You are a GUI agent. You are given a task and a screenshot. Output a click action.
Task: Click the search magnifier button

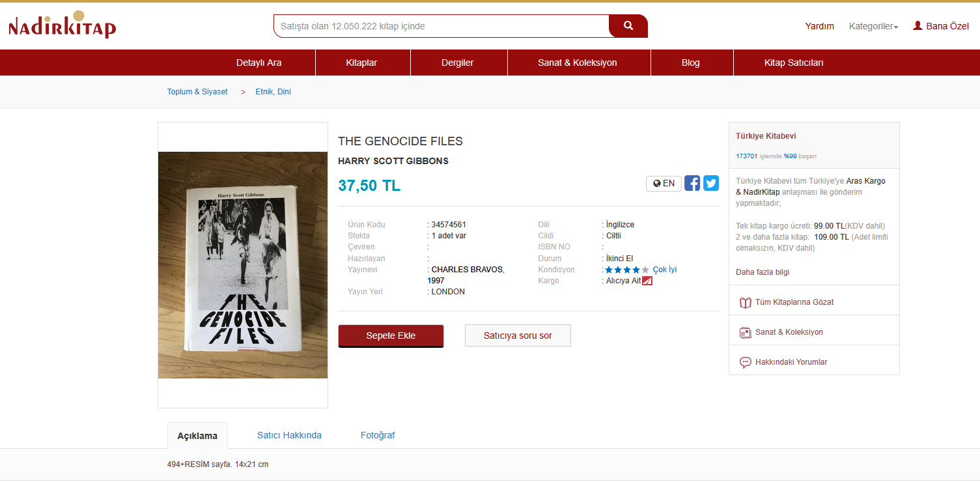coord(628,26)
